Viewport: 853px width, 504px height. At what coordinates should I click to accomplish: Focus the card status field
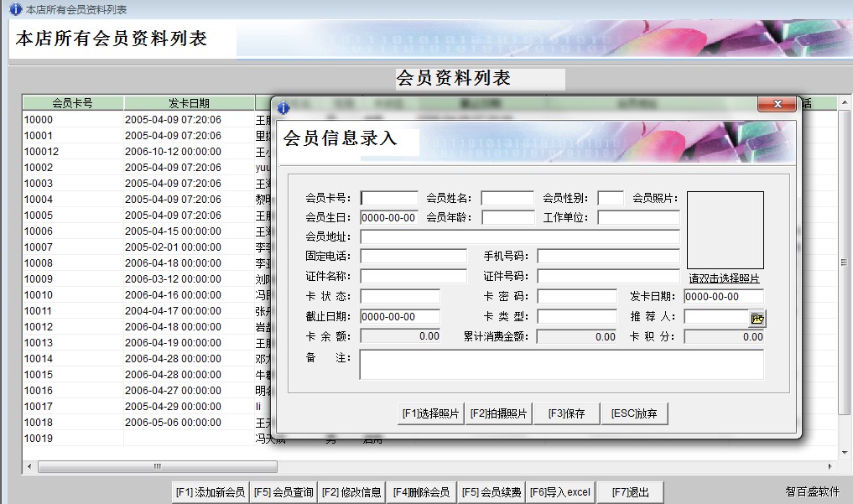[400, 296]
